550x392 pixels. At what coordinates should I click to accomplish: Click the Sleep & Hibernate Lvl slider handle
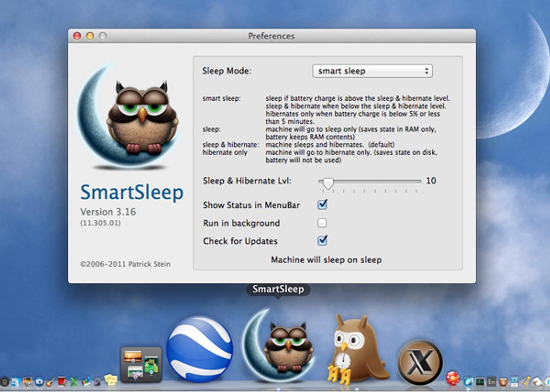(328, 182)
